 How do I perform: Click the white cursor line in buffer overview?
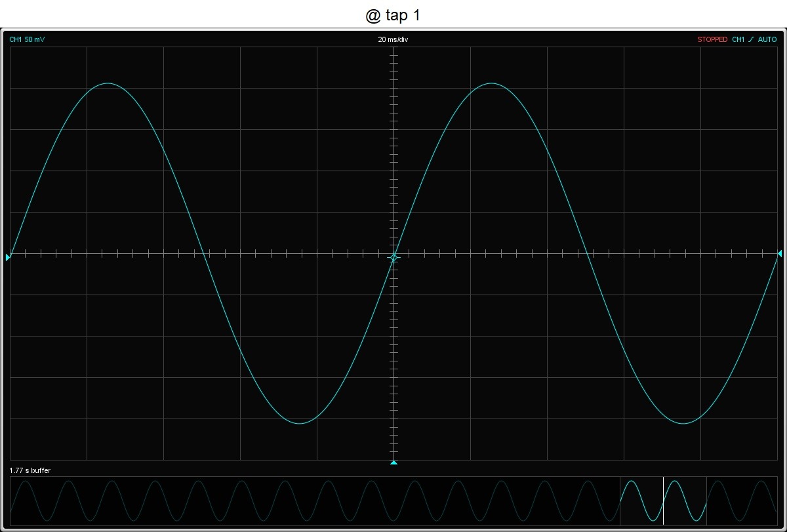(663, 501)
